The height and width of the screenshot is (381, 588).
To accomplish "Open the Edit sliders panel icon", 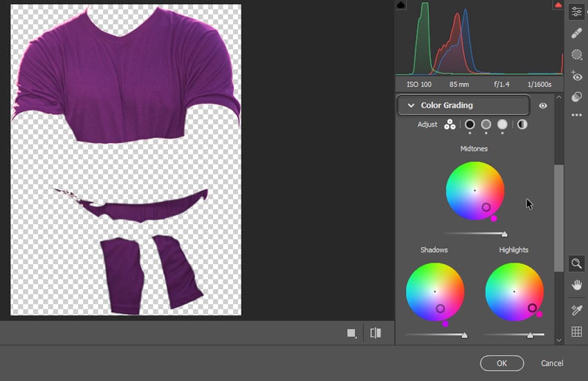I will (576, 12).
